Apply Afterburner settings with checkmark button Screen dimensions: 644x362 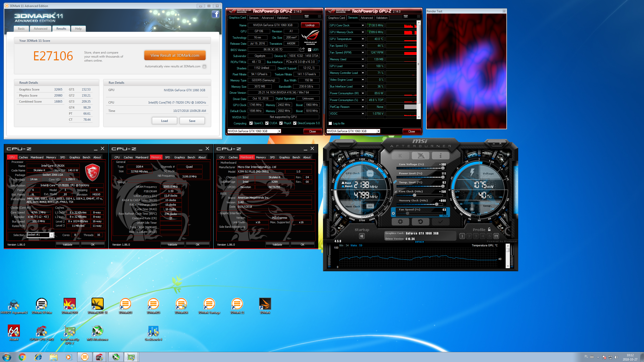tap(440, 221)
